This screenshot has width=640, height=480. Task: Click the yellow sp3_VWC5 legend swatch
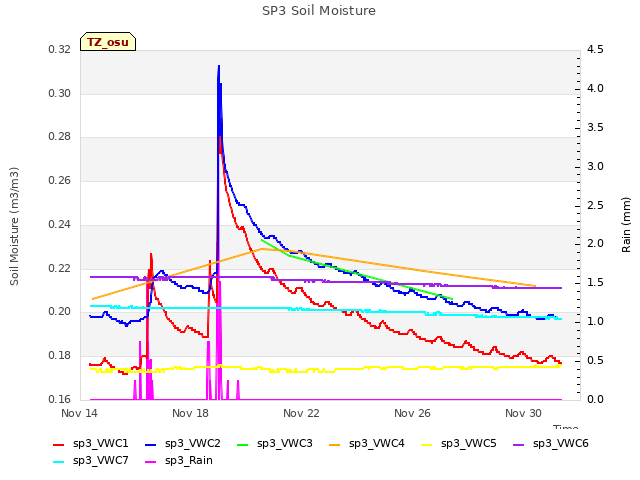pyautogui.click(x=427, y=444)
